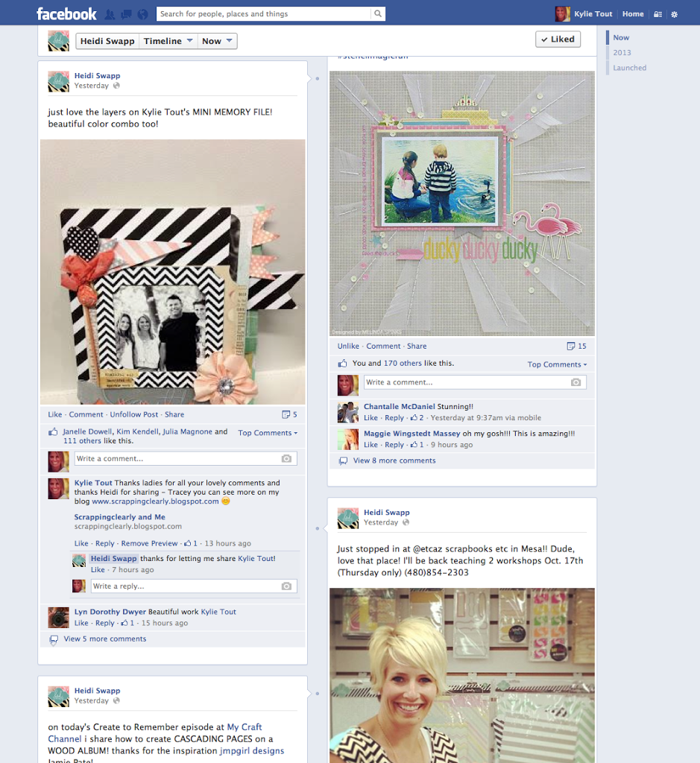Go to Home in top navigation
Screen dimensions: 700x763
click(x=633, y=14)
